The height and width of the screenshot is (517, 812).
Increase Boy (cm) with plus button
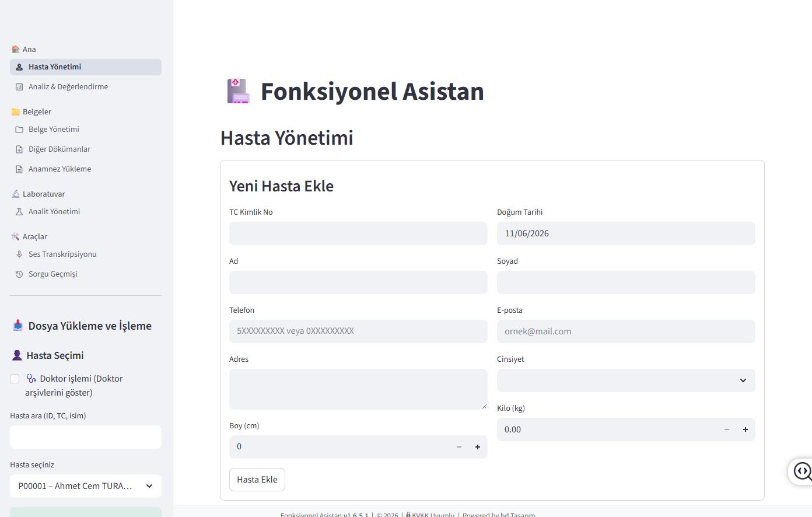tap(478, 447)
